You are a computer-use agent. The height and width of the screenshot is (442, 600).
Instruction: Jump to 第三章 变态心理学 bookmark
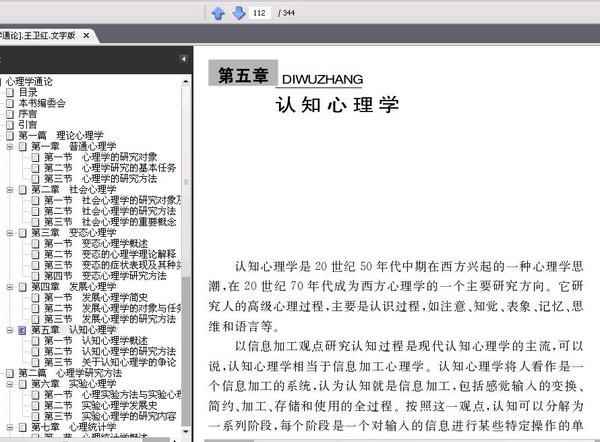(x=73, y=233)
